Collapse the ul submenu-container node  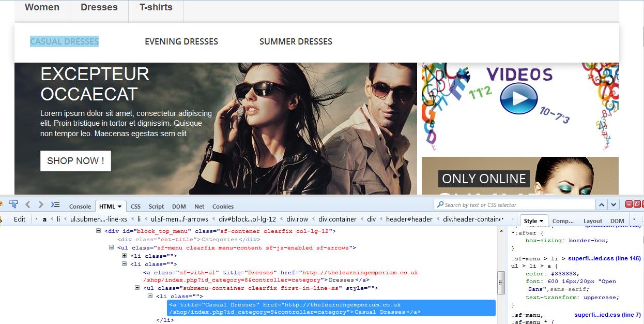pyautogui.click(x=137, y=288)
